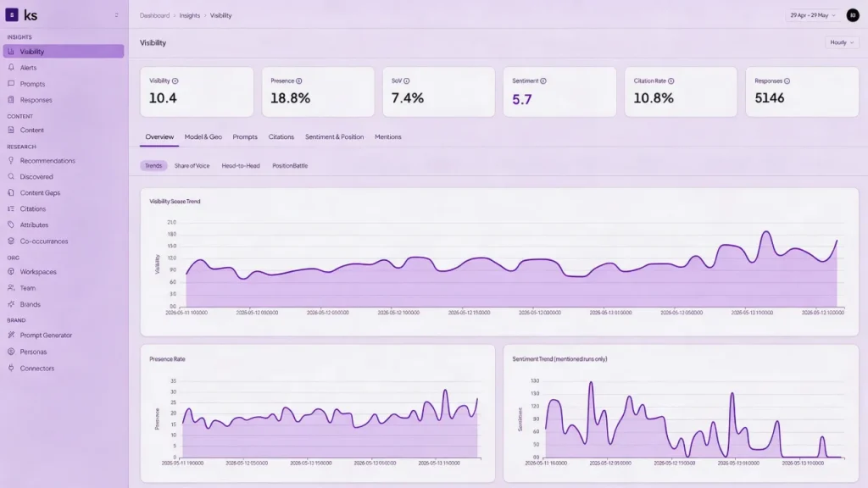Click the SoV 7.4% value
The image size is (868, 488).
click(x=408, y=98)
